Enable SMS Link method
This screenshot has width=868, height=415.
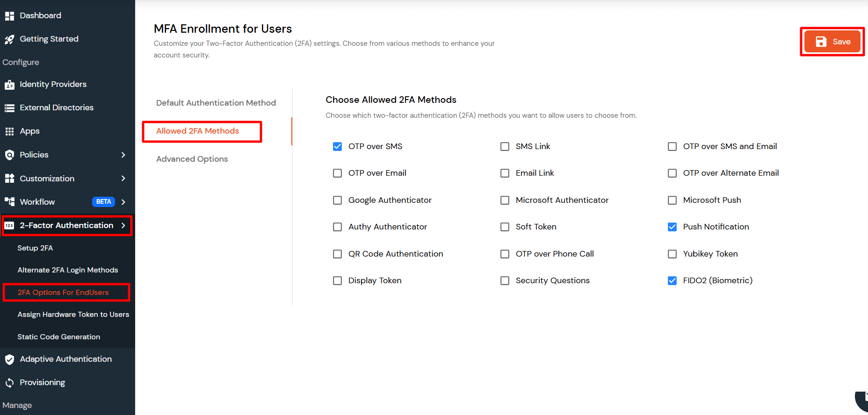pyautogui.click(x=505, y=147)
